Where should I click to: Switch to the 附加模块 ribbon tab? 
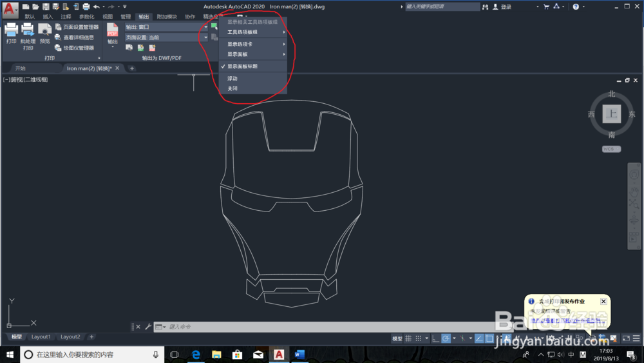tap(167, 17)
